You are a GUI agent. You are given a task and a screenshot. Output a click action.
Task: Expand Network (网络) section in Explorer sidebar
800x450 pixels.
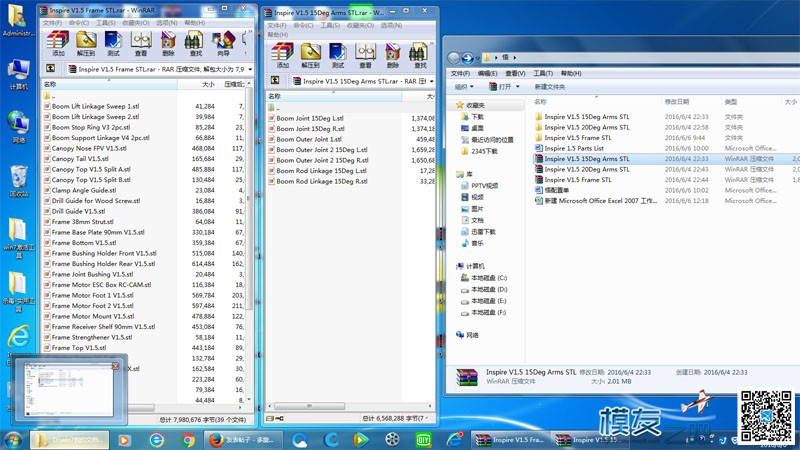(x=467, y=335)
